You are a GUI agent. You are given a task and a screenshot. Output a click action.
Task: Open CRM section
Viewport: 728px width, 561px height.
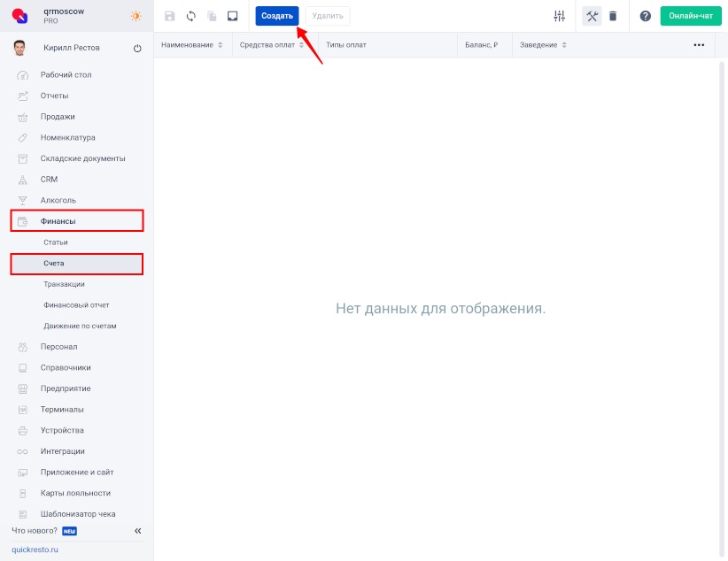(x=49, y=179)
